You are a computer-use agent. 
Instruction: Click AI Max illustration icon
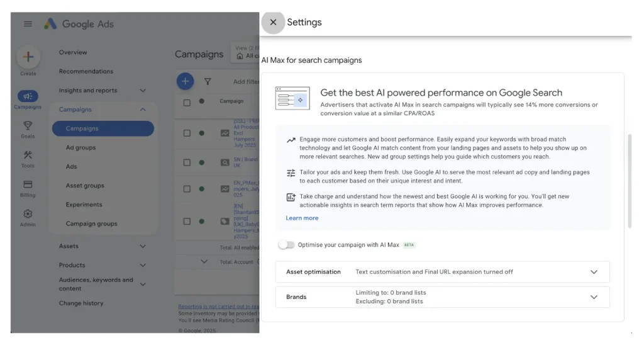292,98
